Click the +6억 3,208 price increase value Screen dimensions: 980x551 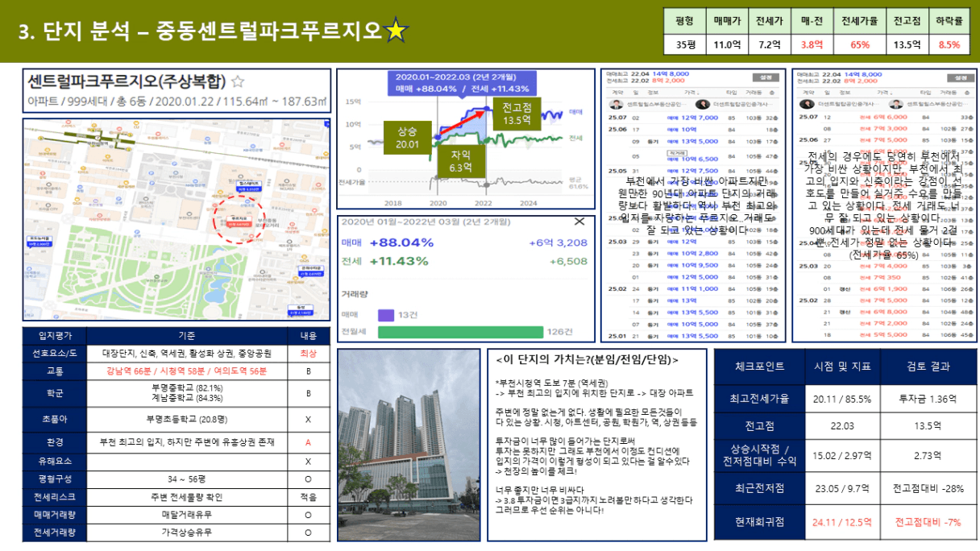tap(558, 242)
